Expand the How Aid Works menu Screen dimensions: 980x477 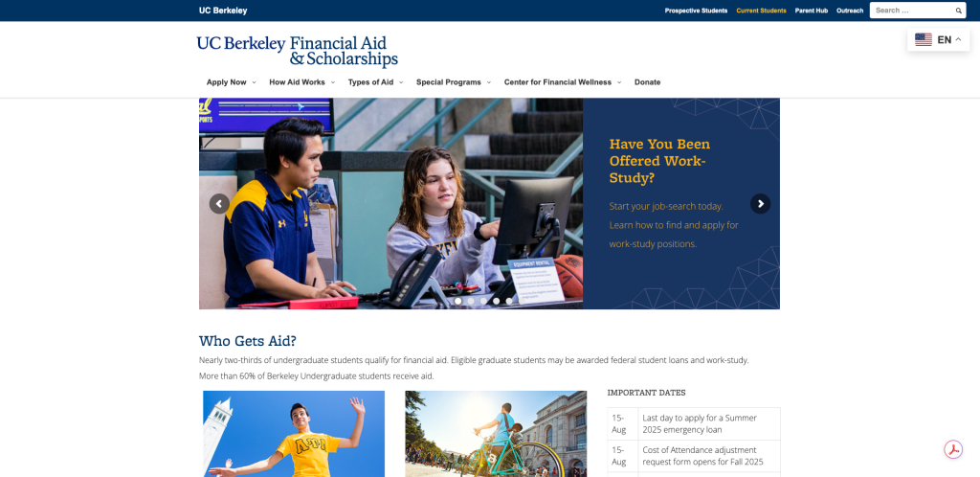[301, 82]
